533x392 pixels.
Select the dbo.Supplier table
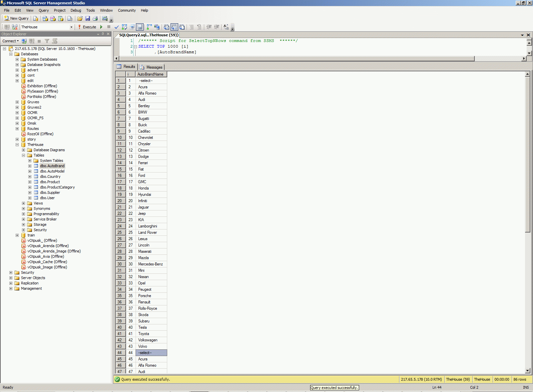50,193
